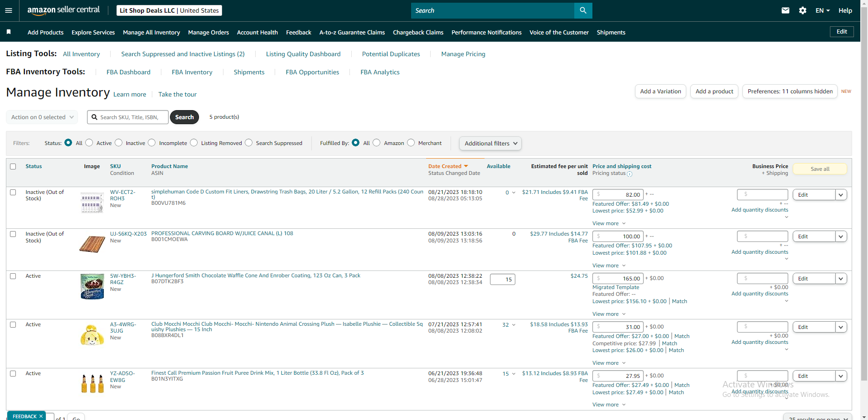The image size is (868, 420).
Task: Open carving board product thumbnail
Action: (92, 244)
